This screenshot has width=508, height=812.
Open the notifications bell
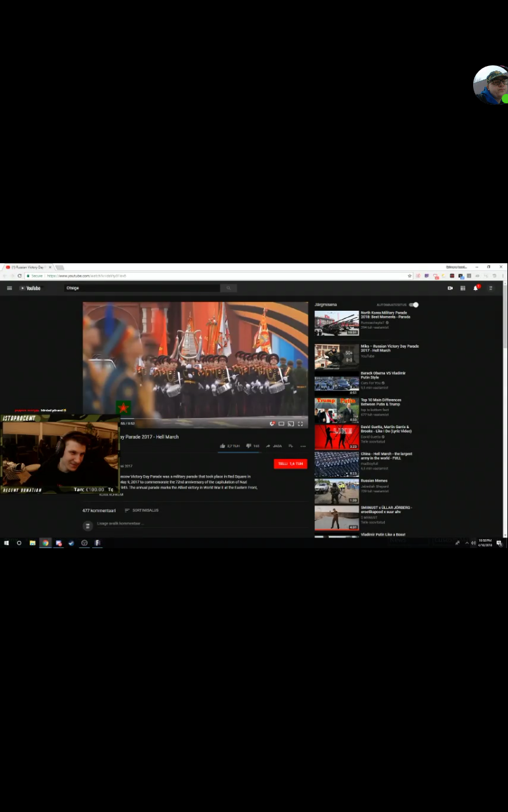click(x=476, y=288)
